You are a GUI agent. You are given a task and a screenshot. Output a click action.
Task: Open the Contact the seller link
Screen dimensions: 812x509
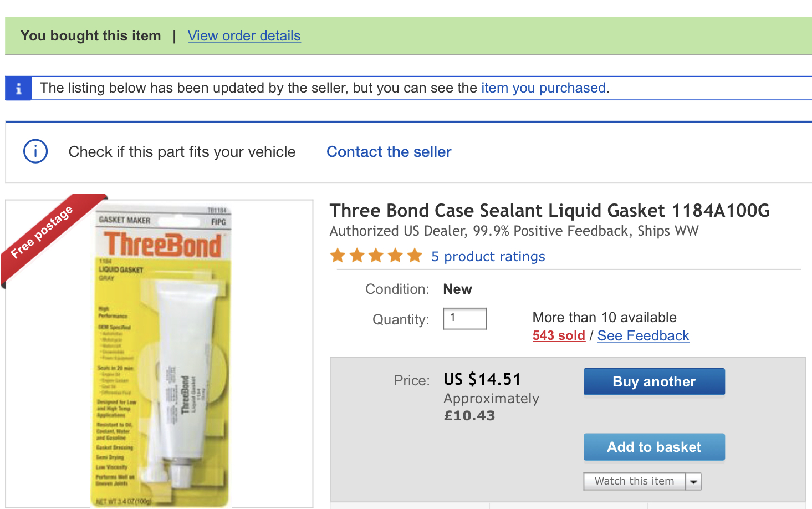pyautogui.click(x=389, y=152)
